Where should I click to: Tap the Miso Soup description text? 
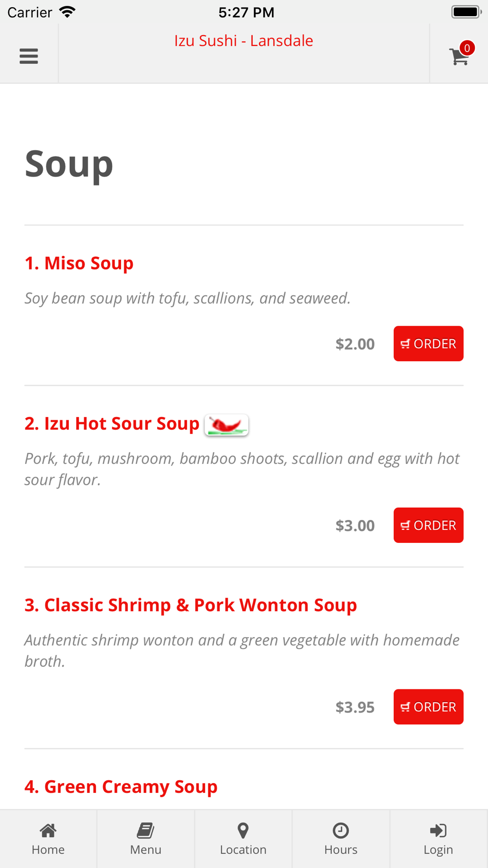tap(187, 298)
